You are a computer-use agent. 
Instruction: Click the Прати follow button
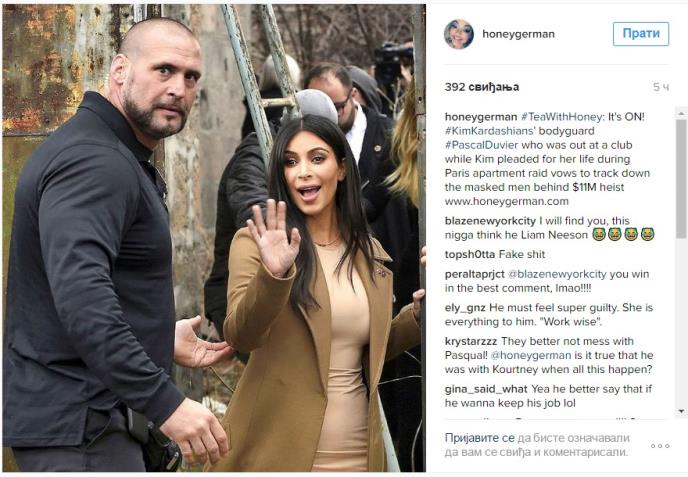[x=641, y=34]
